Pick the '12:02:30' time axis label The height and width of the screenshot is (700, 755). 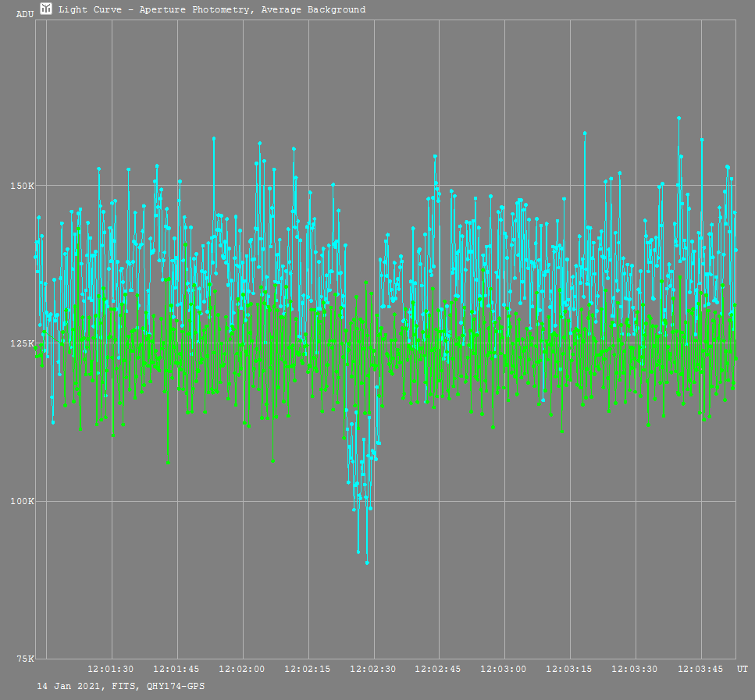[x=372, y=670]
